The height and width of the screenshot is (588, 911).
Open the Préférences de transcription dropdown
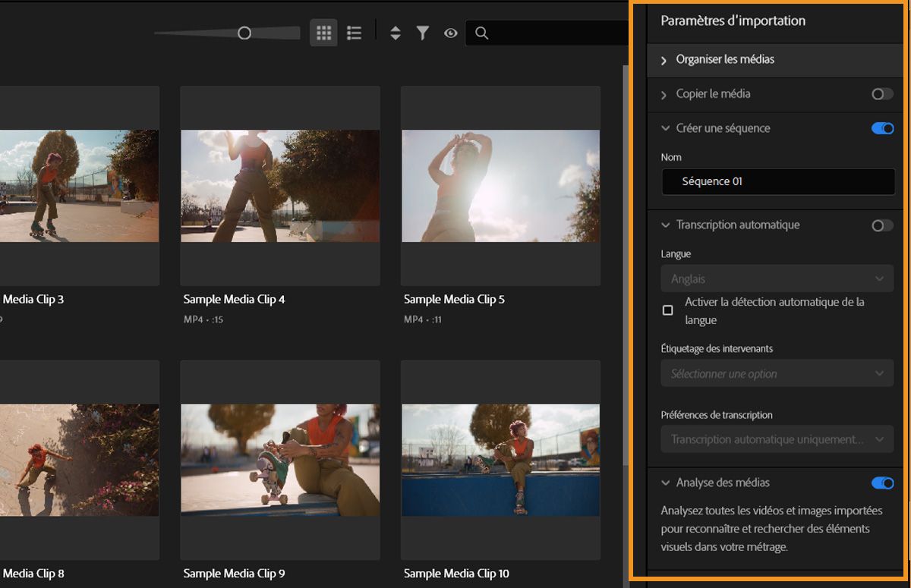pyautogui.click(x=777, y=439)
